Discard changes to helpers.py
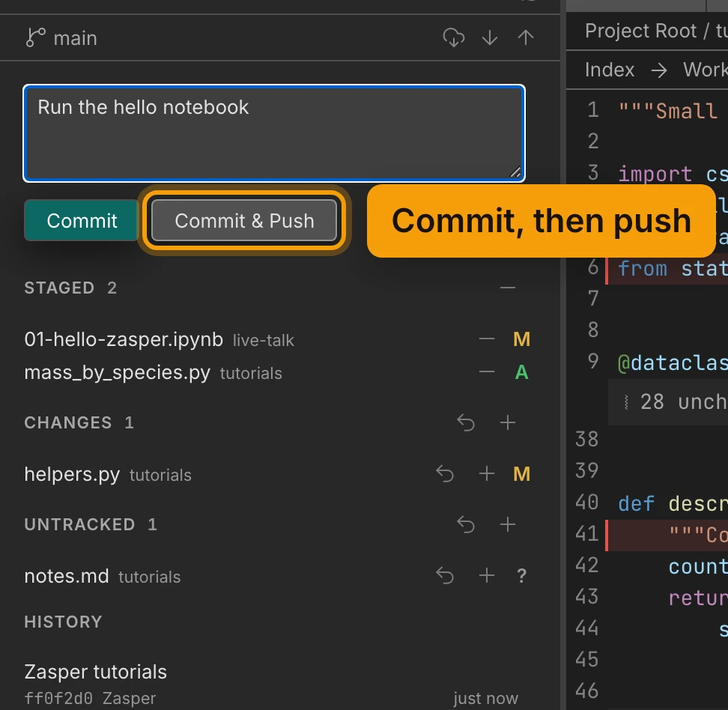 pos(445,474)
